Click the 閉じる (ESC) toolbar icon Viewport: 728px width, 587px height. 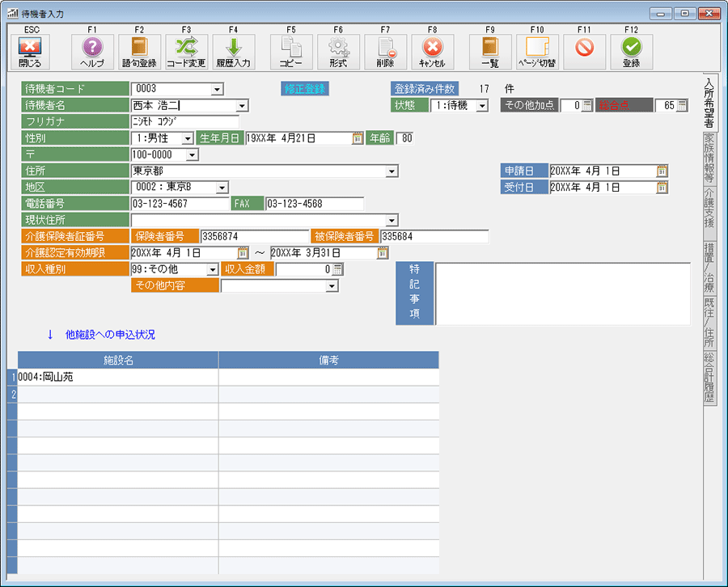[x=30, y=52]
